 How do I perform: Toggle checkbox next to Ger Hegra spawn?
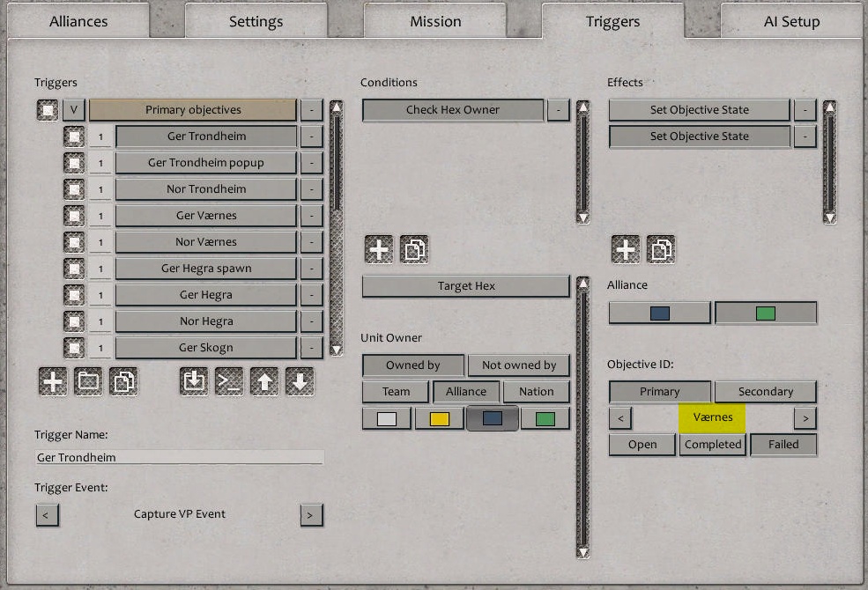pos(74,269)
